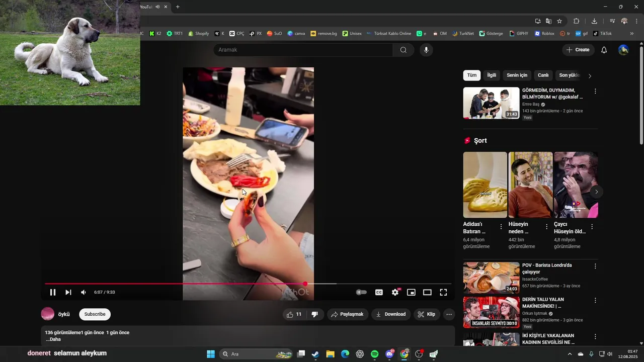Click the Klip scissors button
Screen dimensions: 644x362
tap(427, 314)
